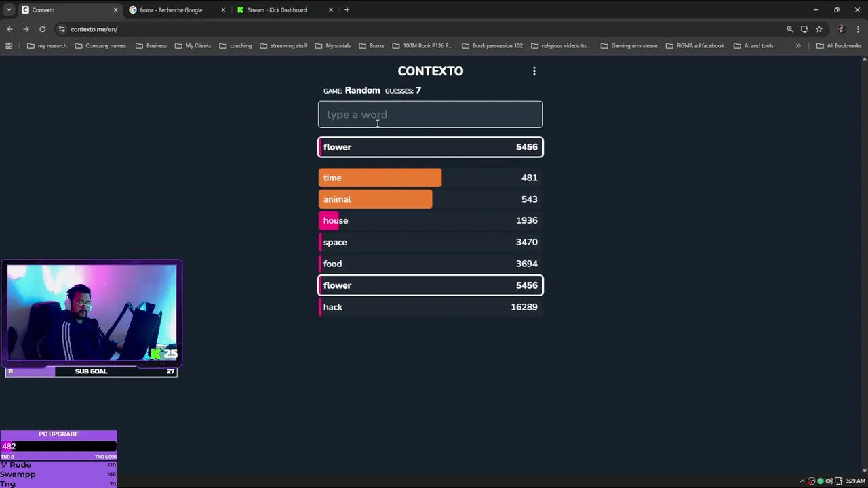Click the SUB GOAL progress bar

(91, 371)
